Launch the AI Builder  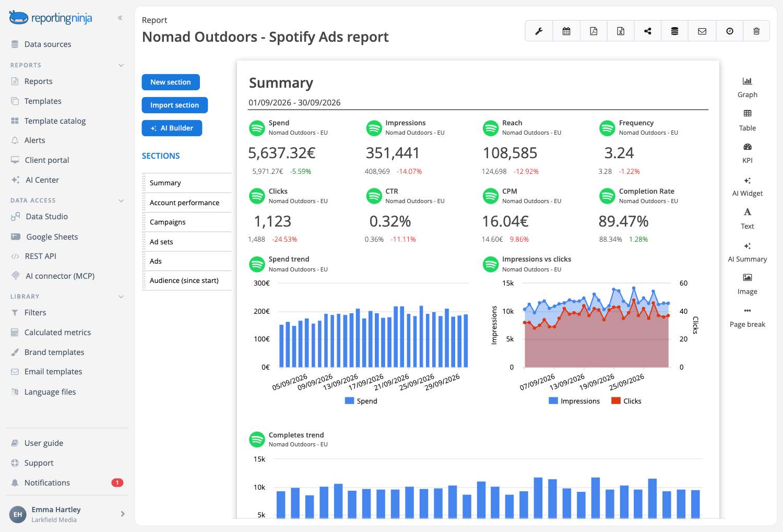pyautogui.click(x=172, y=128)
